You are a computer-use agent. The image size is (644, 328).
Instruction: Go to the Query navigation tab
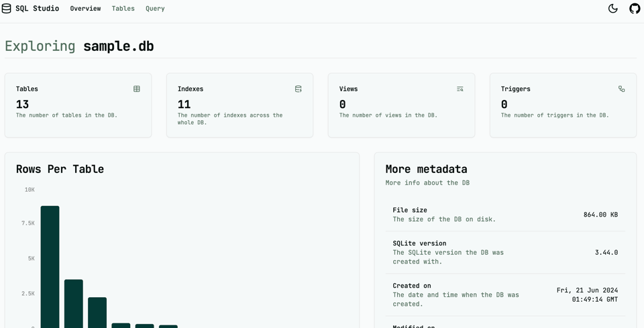click(155, 9)
